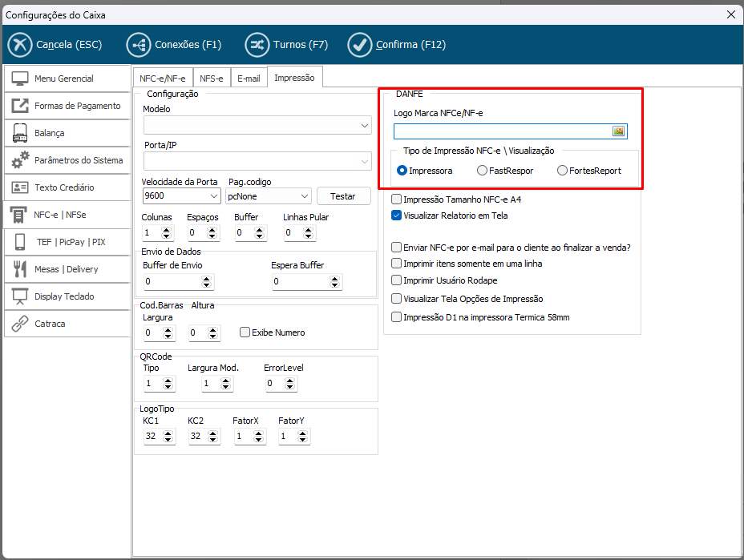Screen dimensions: 744x560
Task: Switch to the NFS-e tab
Action: 211,79
